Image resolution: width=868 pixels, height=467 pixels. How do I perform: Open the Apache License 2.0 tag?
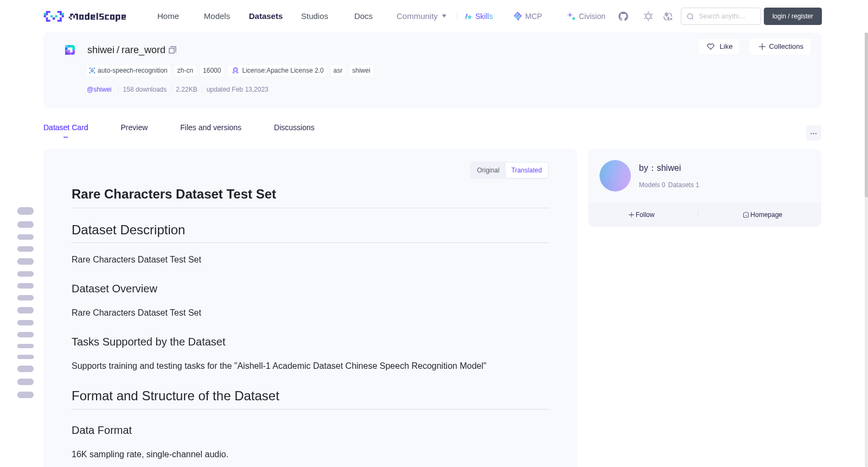(277, 71)
